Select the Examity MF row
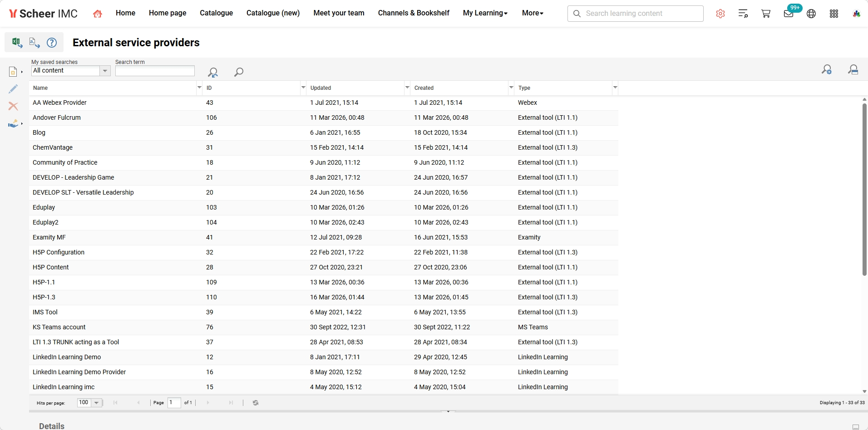The image size is (868, 430). click(324, 238)
